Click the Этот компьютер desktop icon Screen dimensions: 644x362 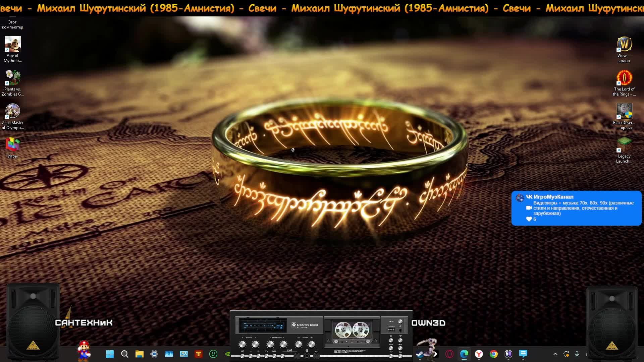point(13,24)
